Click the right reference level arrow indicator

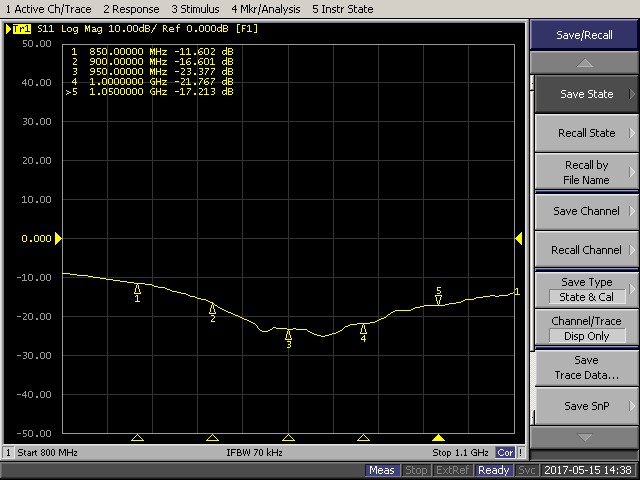519,238
